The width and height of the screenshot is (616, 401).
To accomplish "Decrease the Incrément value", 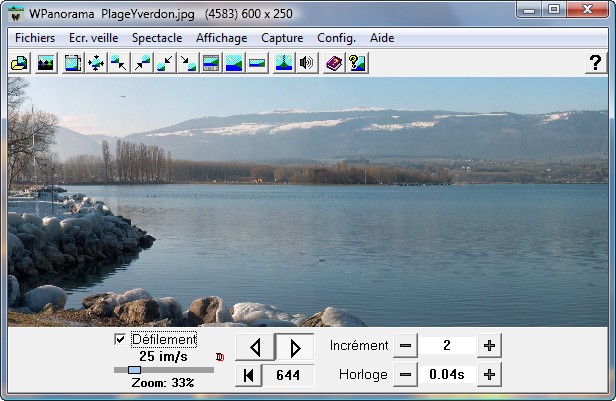I will [x=405, y=346].
